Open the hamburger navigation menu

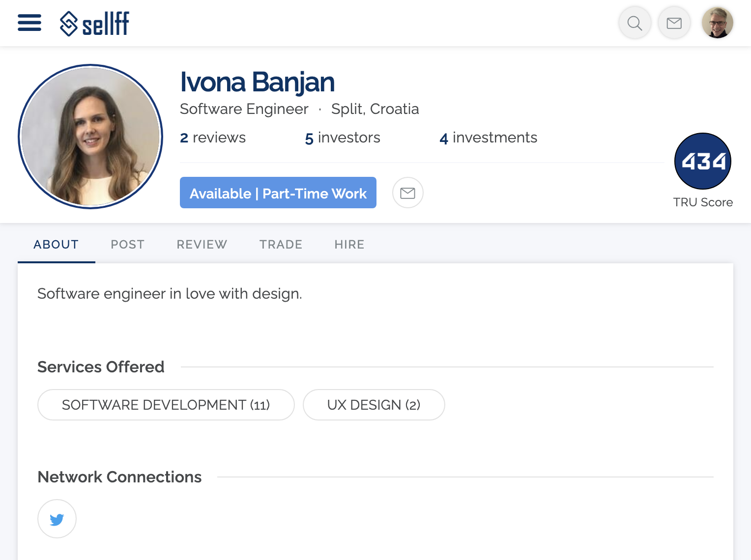[x=29, y=23]
